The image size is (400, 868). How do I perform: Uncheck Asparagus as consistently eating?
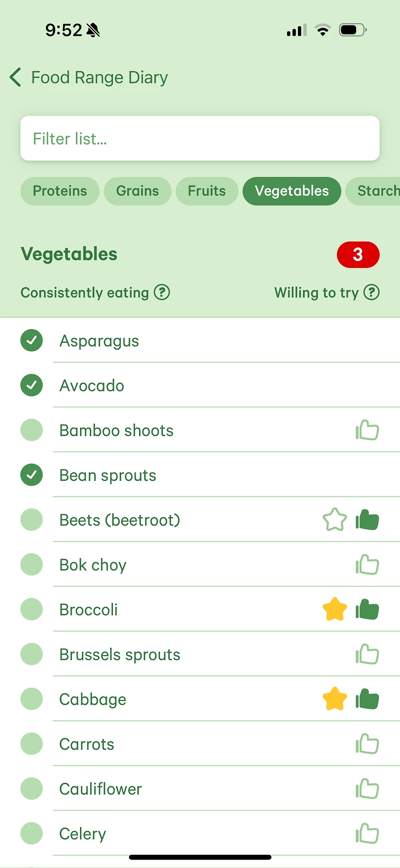(x=32, y=341)
